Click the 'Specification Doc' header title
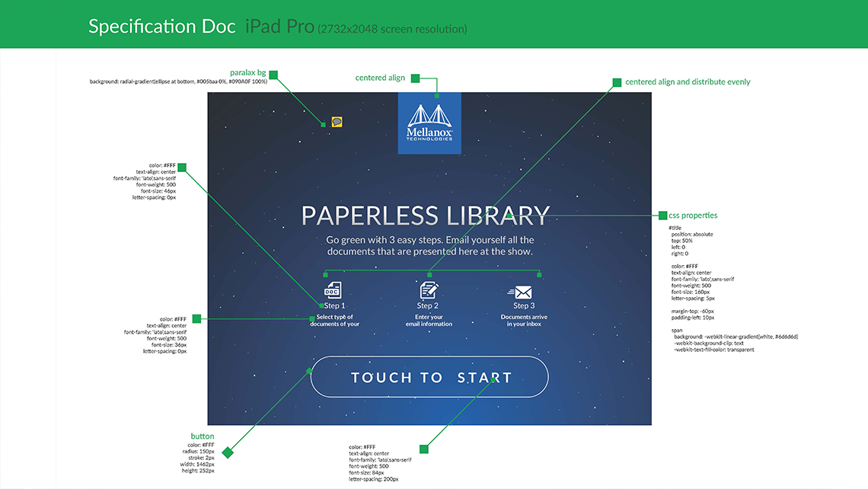This screenshot has width=868, height=489. click(x=162, y=27)
